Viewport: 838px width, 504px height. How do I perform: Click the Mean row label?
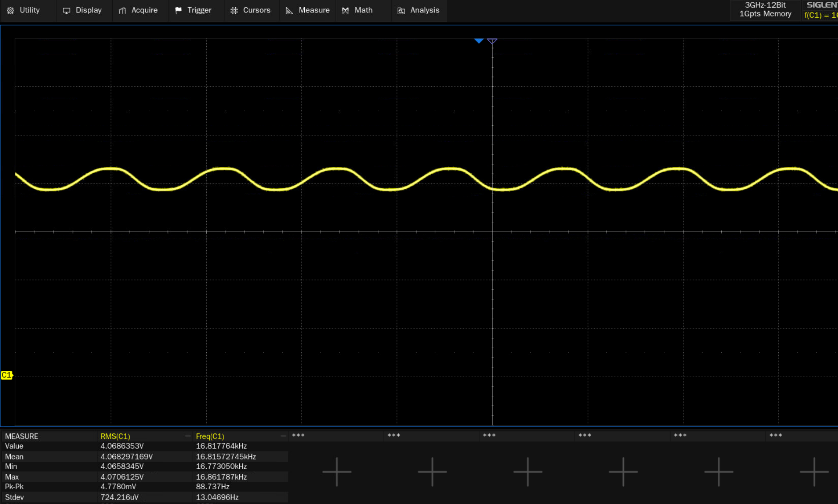point(14,457)
